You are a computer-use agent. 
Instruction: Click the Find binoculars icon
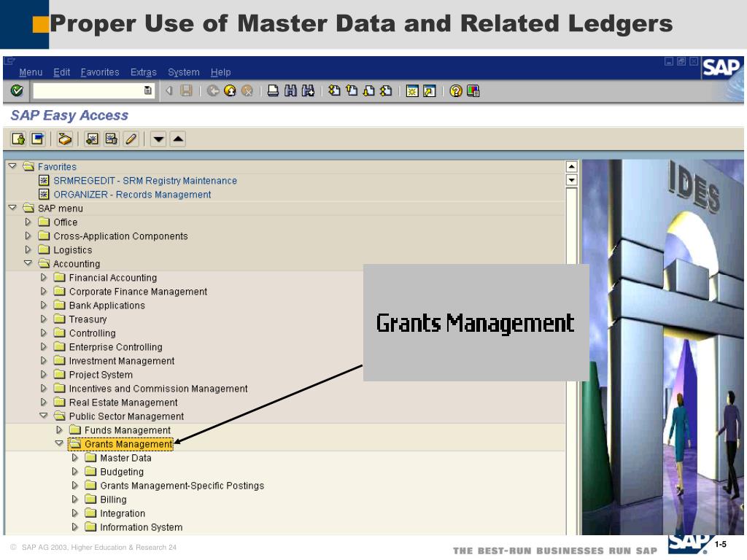click(290, 90)
